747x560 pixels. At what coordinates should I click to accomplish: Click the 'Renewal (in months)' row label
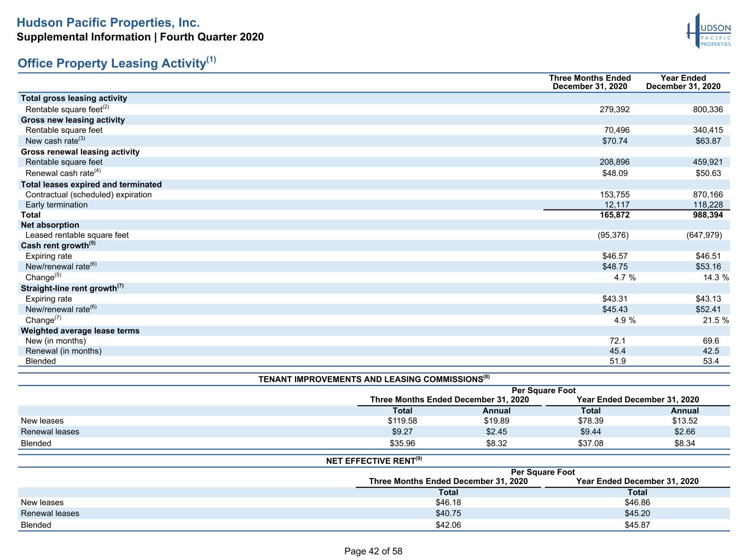tap(63, 351)
